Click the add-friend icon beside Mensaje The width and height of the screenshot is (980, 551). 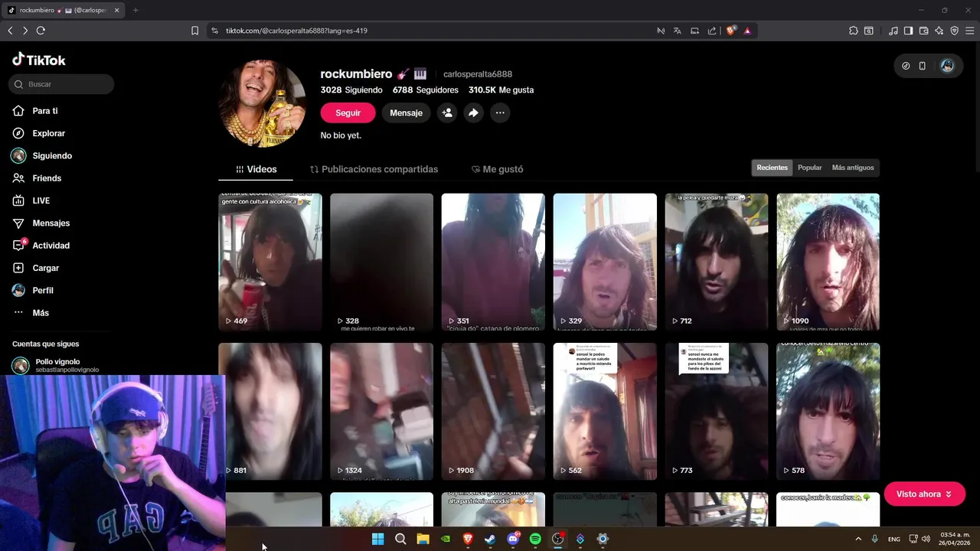coord(447,112)
